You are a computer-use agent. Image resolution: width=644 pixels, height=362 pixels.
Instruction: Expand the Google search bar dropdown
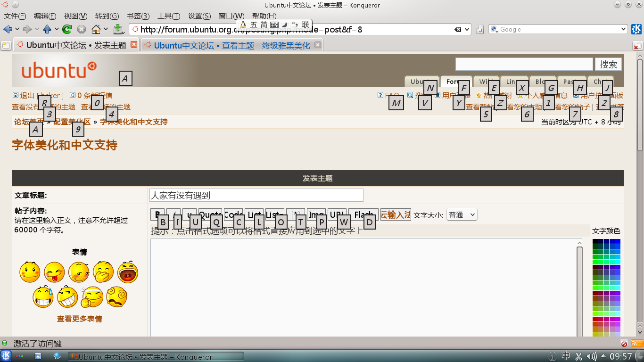tap(623, 29)
